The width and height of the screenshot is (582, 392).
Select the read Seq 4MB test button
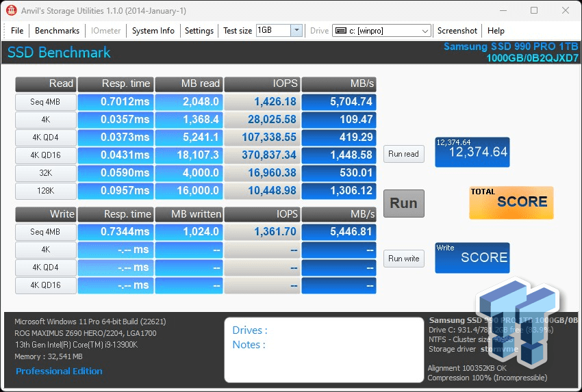pyautogui.click(x=46, y=102)
